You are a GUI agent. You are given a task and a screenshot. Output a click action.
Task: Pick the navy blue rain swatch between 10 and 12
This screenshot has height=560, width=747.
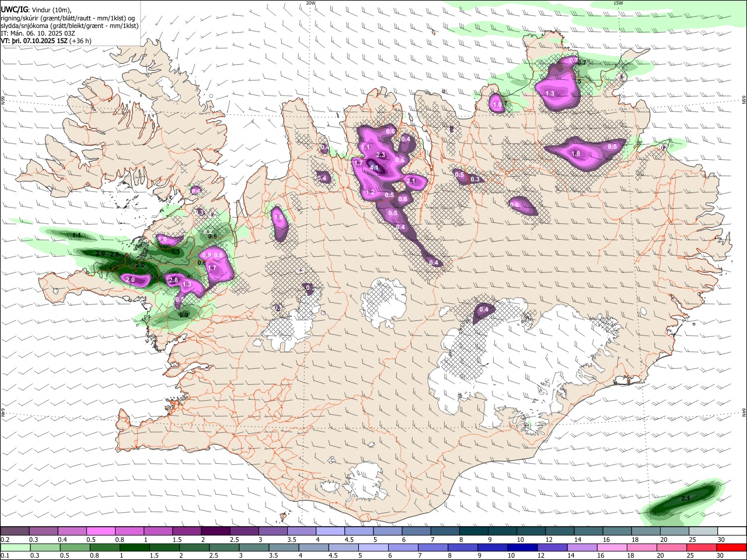click(x=523, y=547)
